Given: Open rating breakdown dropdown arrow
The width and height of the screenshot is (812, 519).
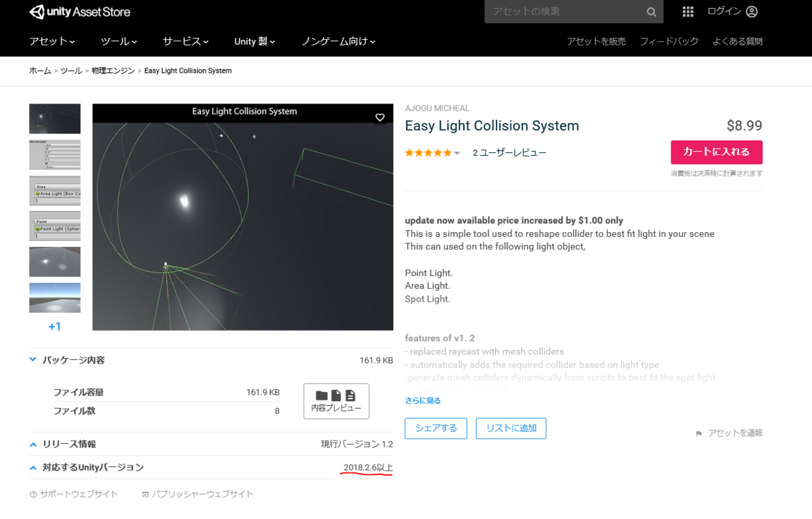Looking at the screenshot, I should coord(457,154).
